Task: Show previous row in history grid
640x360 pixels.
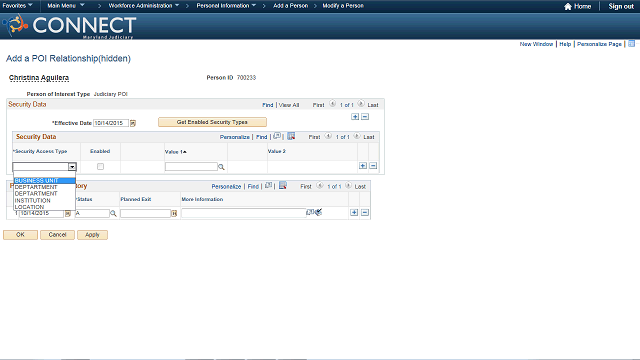Action: pos(320,186)
